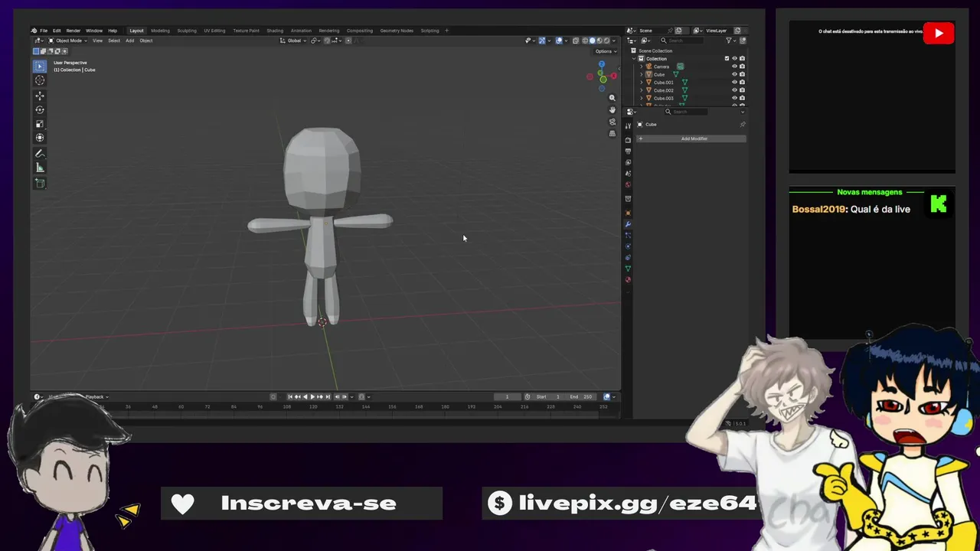Open the viewport Options dropdown
This screenshot has width=980, height=551.
tap(606, 51)
